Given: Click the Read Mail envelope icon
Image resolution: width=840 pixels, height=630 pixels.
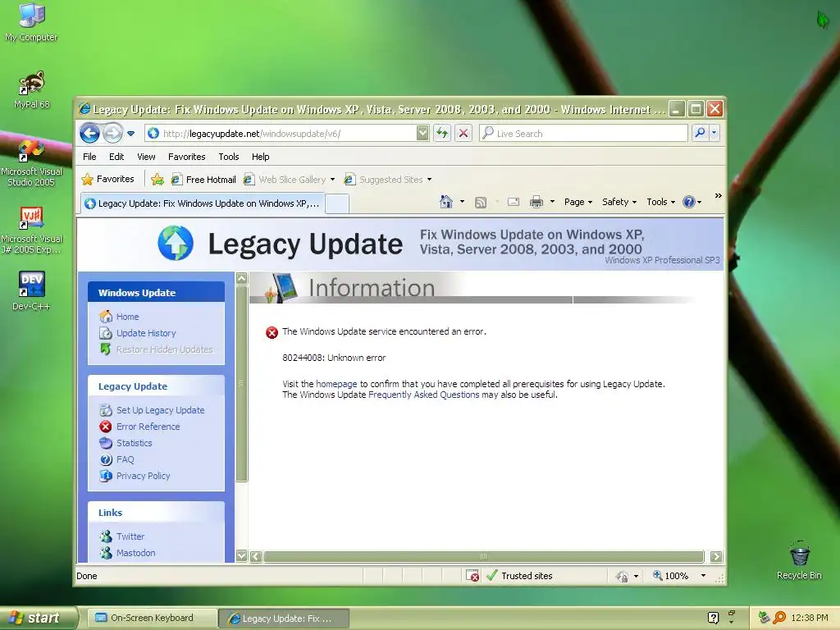Looking at the screenshot, I should [x=514, y=202].
